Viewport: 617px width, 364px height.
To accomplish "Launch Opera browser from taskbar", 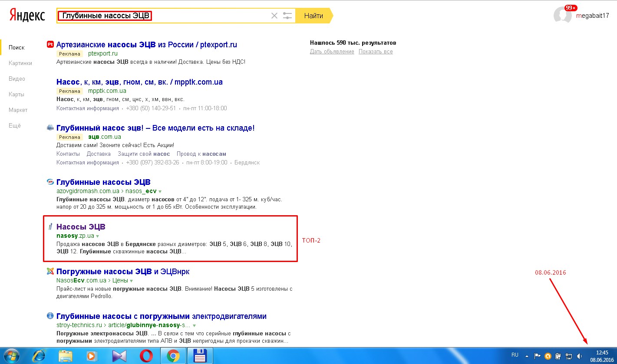I will (x=146, y=356).
